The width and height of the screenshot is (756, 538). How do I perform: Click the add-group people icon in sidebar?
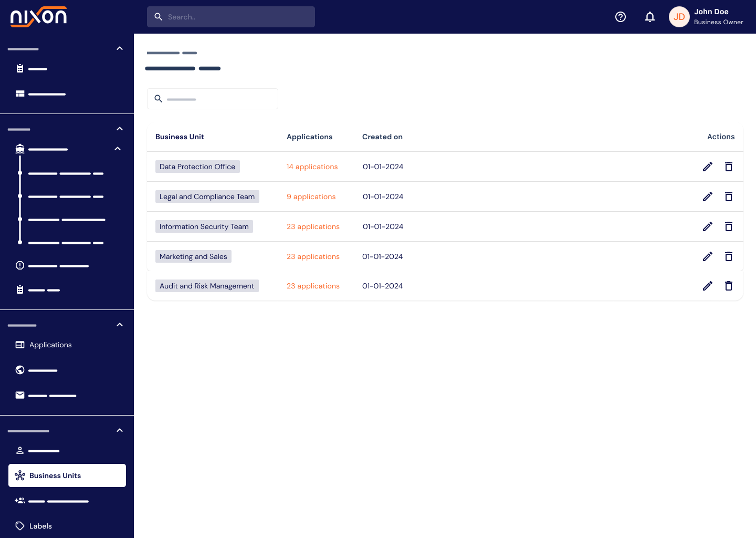(x=20, y=501)
